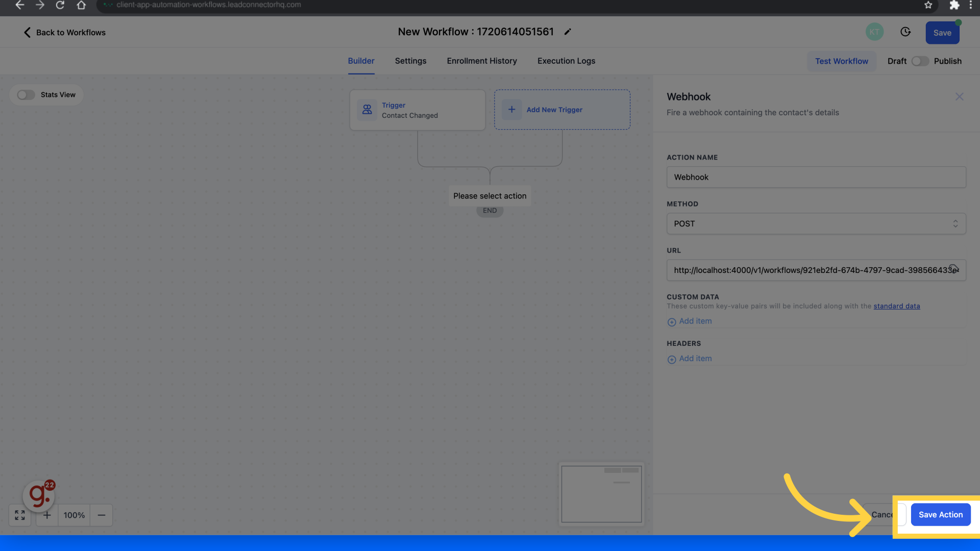
Task: Open the KT user avatar
Action: 874,32
